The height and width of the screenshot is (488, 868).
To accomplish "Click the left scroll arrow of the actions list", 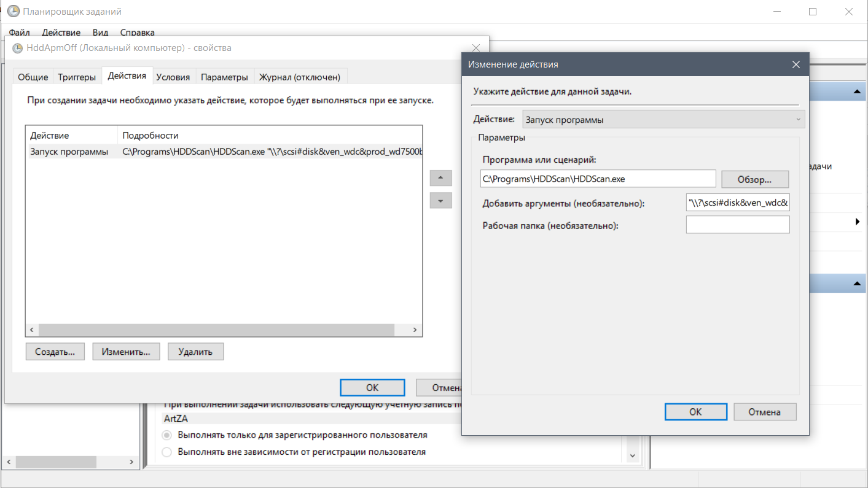I will (31, 330).
